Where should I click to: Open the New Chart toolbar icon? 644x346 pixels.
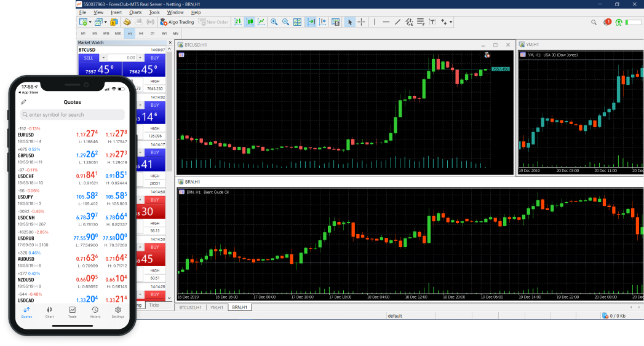coord(84,22)
